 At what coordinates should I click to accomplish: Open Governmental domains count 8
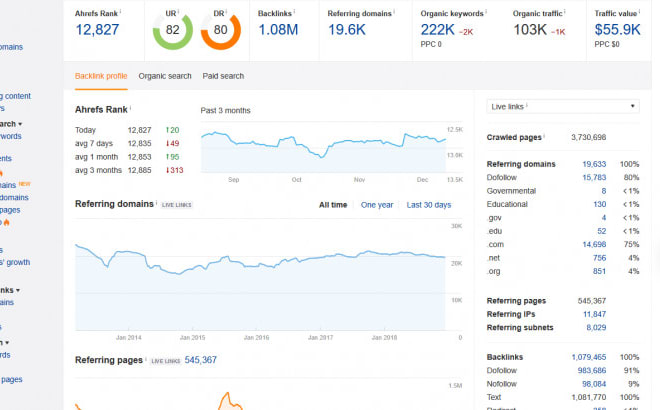604,191
